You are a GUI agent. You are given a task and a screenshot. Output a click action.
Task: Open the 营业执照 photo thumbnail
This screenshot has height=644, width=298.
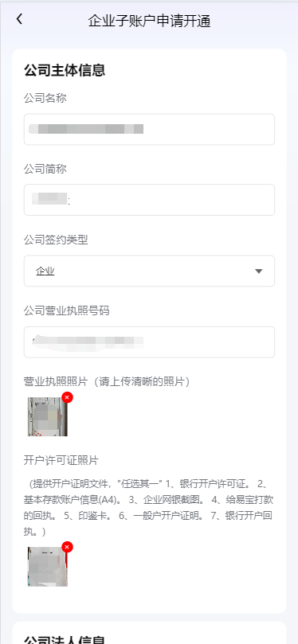coord(47,416)
